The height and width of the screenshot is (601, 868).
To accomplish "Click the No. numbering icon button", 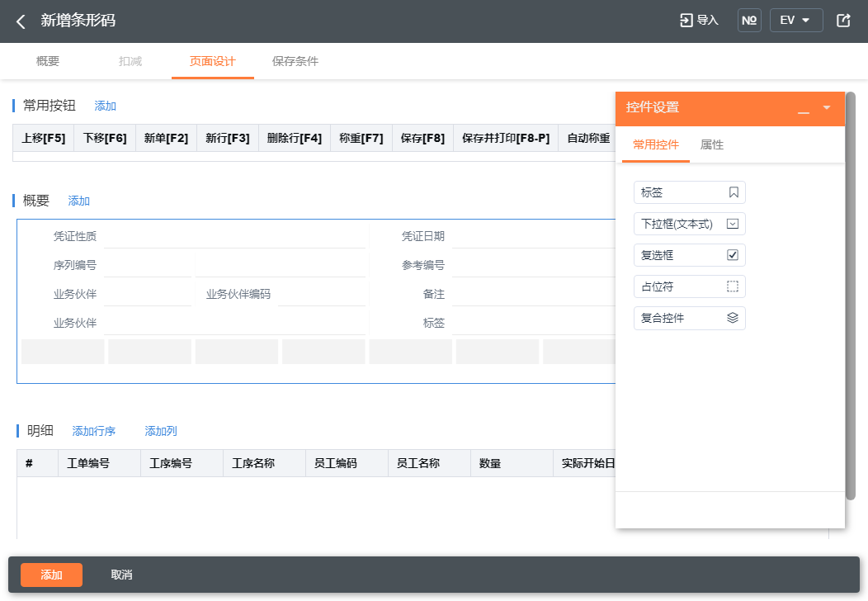I will (749, 21).
